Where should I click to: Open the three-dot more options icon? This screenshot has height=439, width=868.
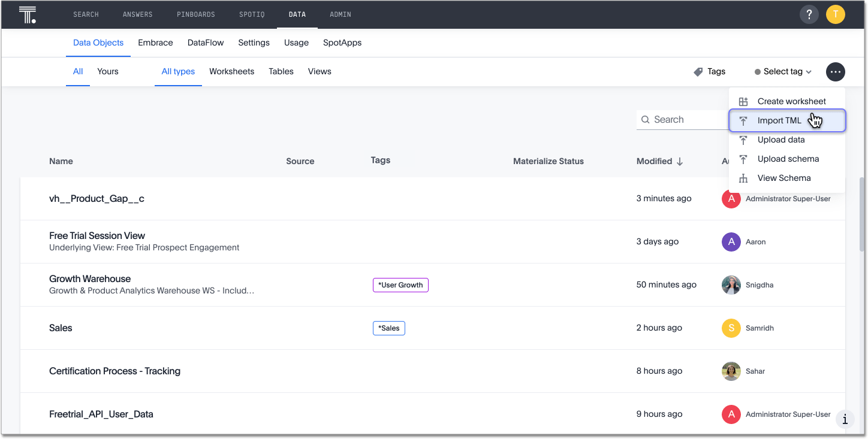(x=836, y=71)
